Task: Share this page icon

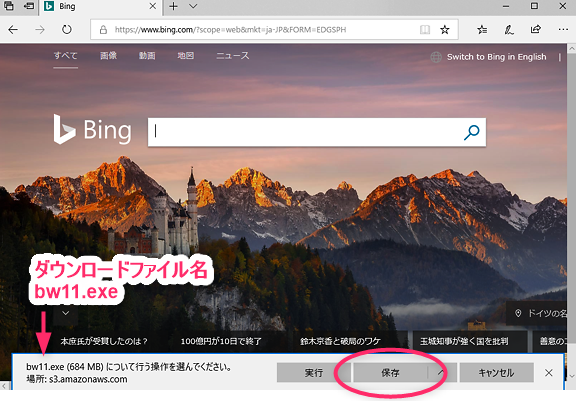Action: click(536, 29)
